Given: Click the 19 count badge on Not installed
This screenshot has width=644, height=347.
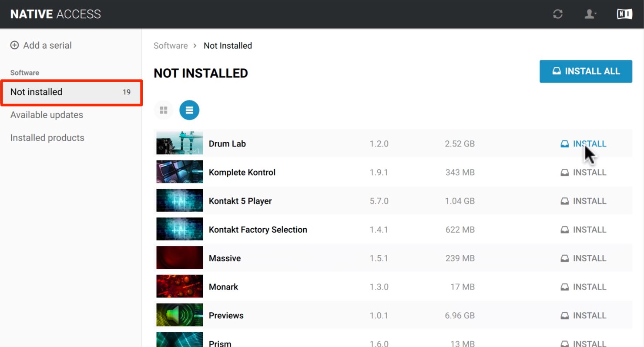Looking at the screenshot, I should [127, 92].
